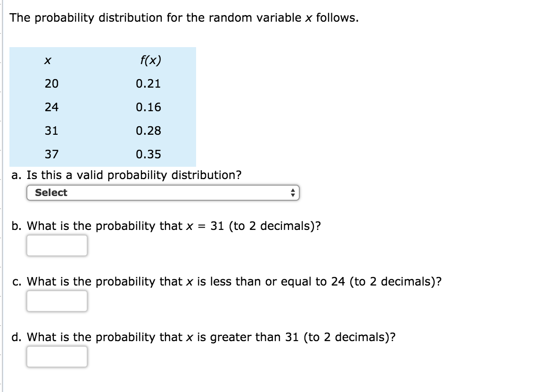Select the value 31 in the table

tap(51, 130)
